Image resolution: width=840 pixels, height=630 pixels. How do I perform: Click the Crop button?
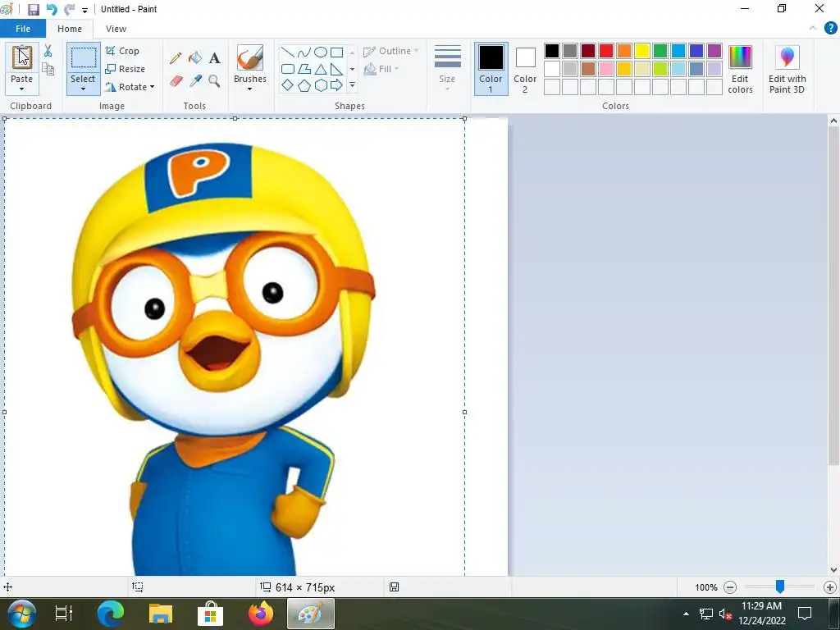click(x=123, y=51)
